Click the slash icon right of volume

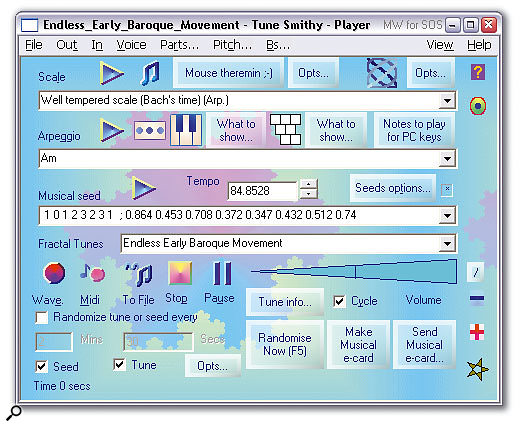(x=476, y=272)
